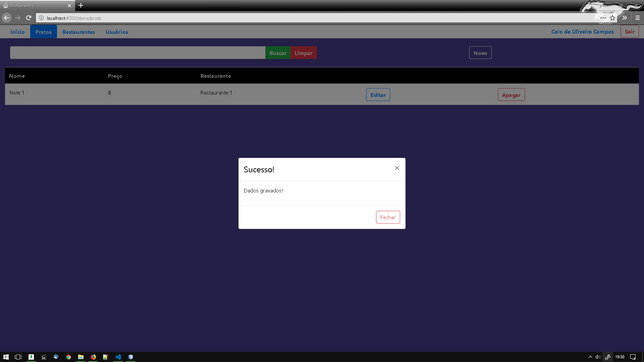Open the page actions three-dot menu

tap(603, 18)
